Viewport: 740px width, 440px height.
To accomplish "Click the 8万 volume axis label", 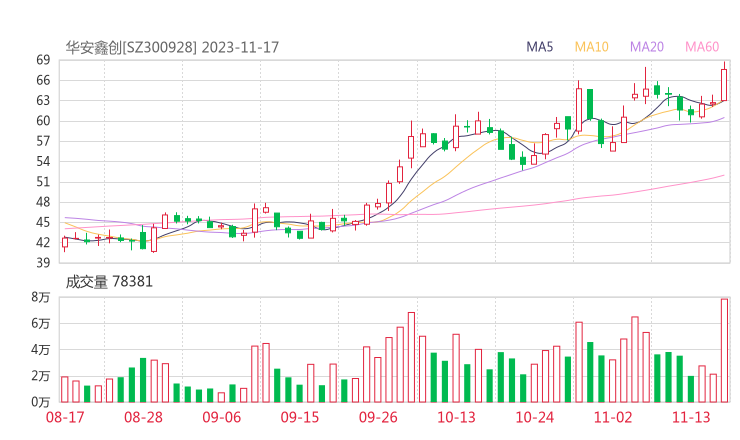I will [41, 297].
